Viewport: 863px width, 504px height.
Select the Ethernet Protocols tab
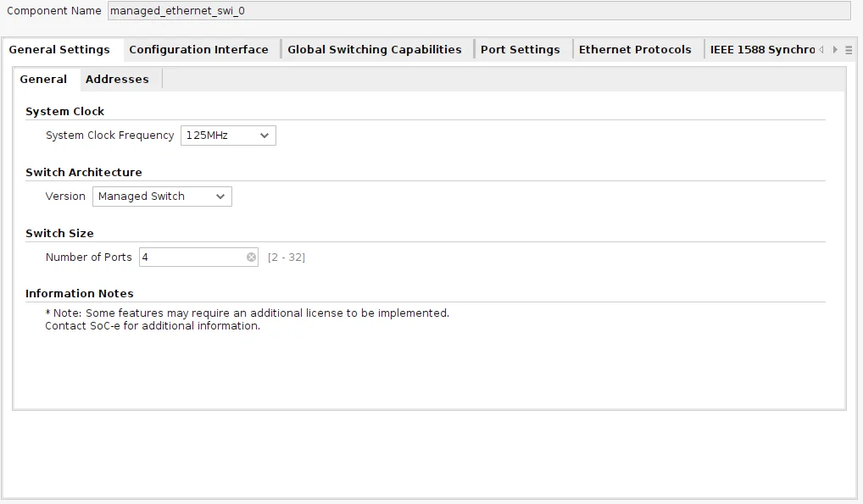coord(635,49)
